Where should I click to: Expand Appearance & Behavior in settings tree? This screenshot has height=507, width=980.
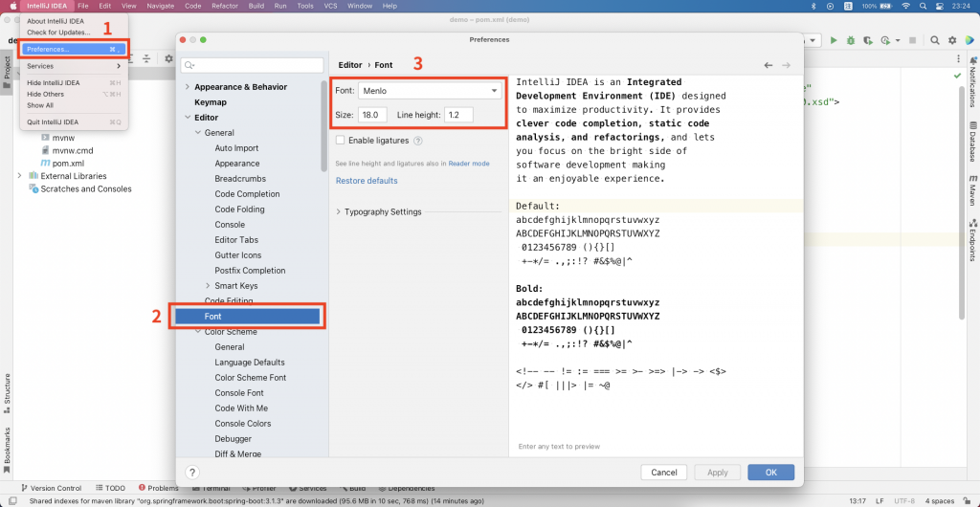[x=187, y=87]
